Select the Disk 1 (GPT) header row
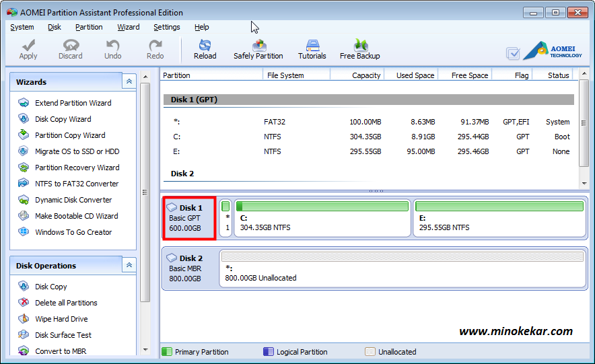 tap(368, 100)
